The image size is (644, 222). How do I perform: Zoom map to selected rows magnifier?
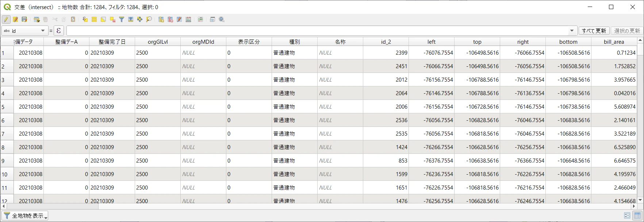tap(149, 19)
